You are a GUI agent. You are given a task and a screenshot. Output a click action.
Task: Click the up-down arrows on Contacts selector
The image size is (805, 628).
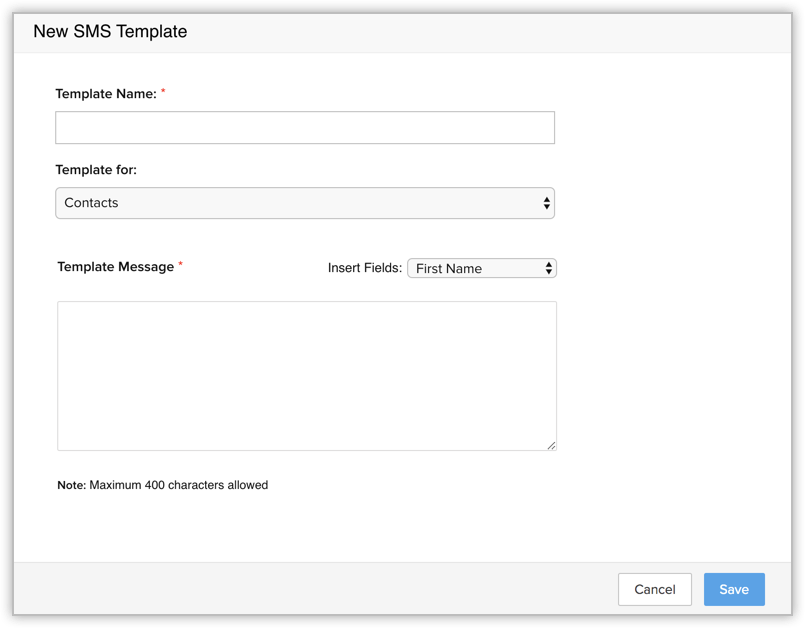click(546, 203)
